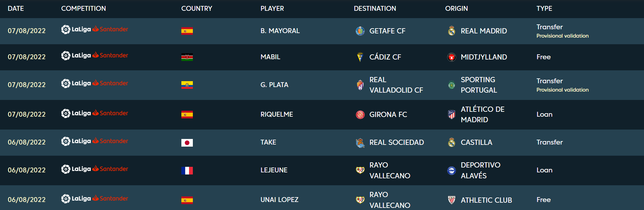Click the Deportivo Alavés crest

pyautogui.click(x=451, y=170)
